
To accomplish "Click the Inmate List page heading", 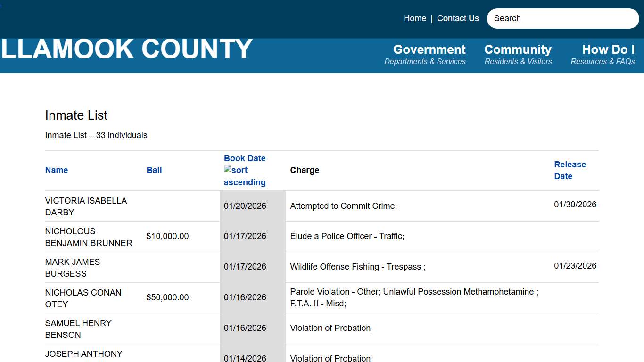I will (x=76, y=115).
